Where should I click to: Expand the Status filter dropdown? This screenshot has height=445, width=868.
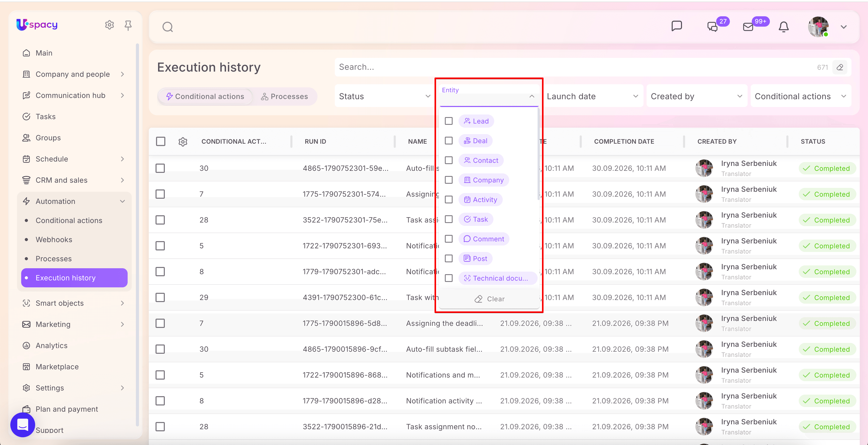(x=384, y=96)
